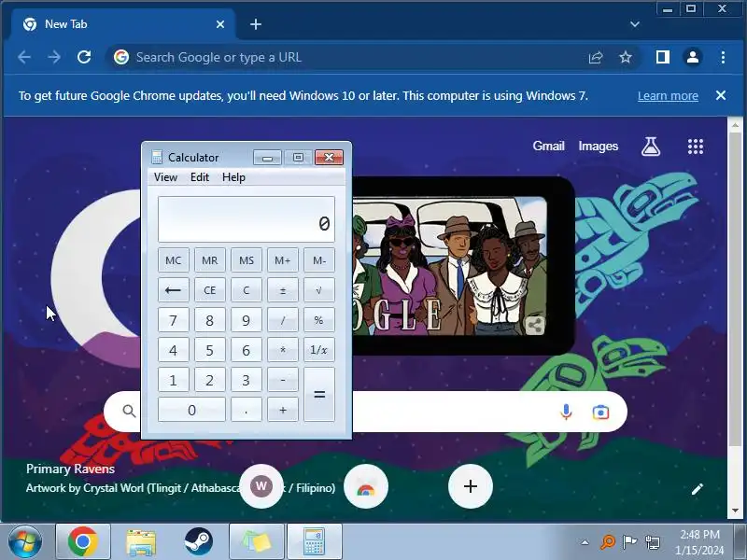Open the Web Store shortcut tile

click(x=366, y=486)
